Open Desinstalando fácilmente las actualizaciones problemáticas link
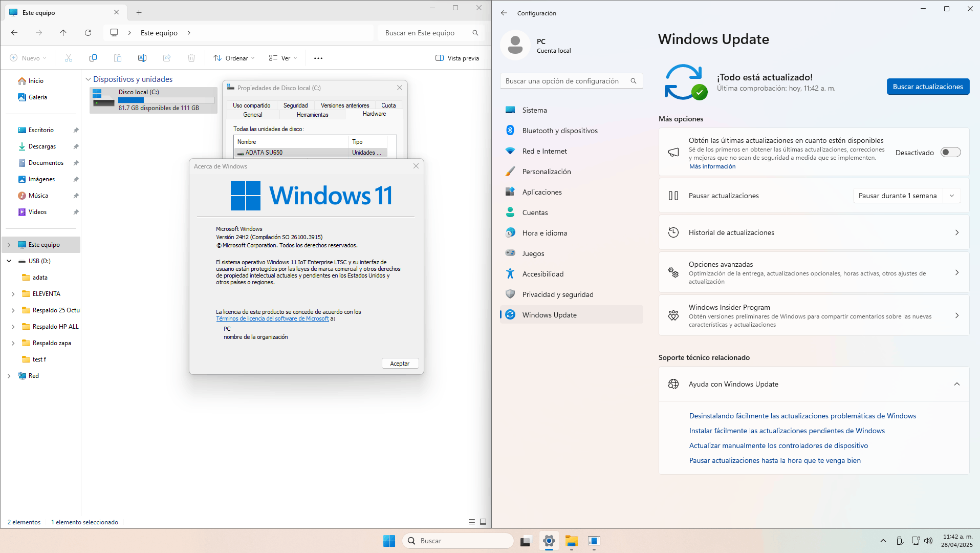Image resolution: width=980 pixels, height=553 pixels. click(802, 416)
